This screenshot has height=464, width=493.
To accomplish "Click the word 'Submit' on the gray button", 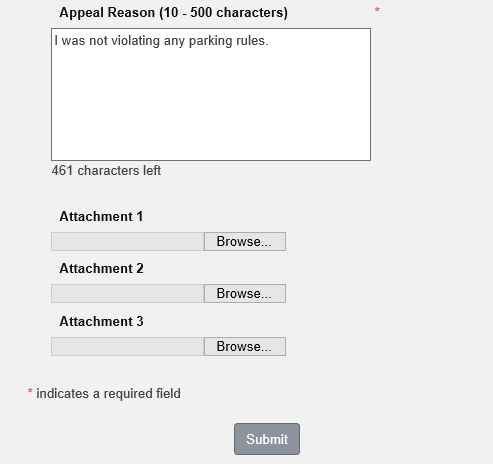I will [x=267, y=439].
